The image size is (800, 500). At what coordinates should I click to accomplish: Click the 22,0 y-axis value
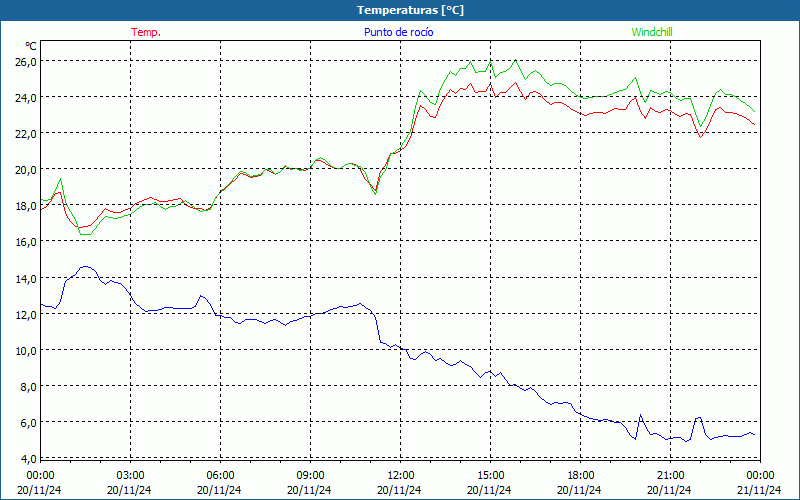26,134
